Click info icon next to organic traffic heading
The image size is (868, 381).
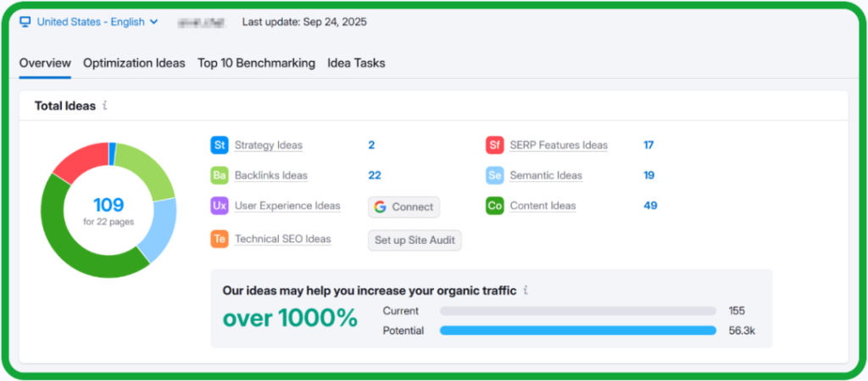526,290
